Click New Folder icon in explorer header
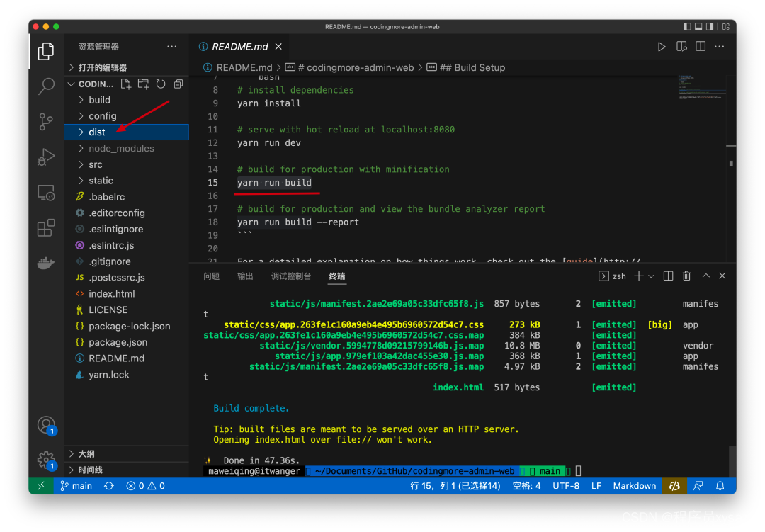The image size is (765, 532). pos(143,84)
